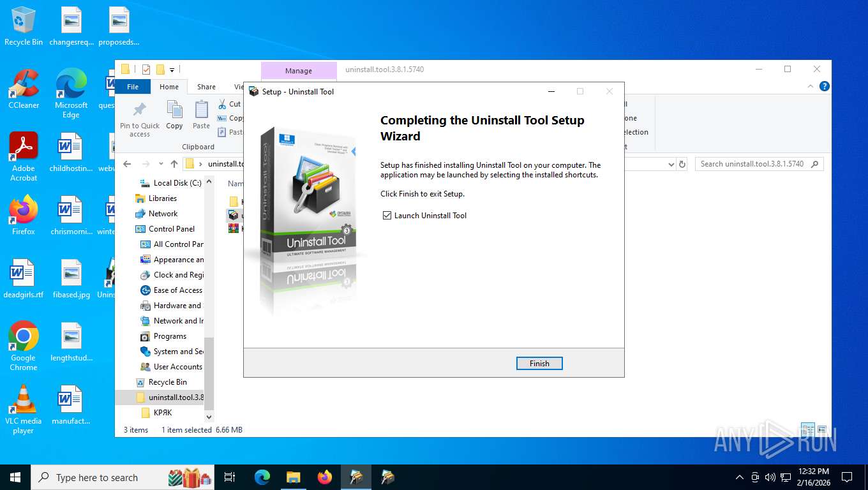
Task: Switch to Details view in Explorer status bar
Action: (x=808, y=429)
